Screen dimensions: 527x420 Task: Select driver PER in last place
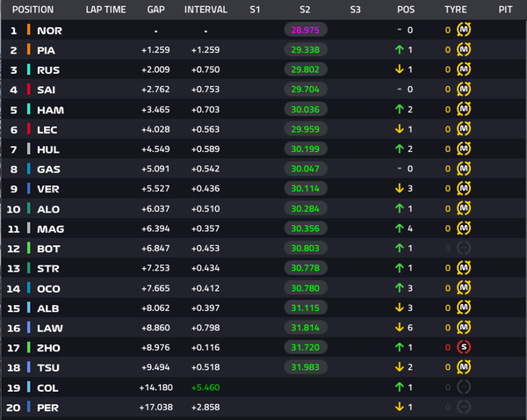[47, 408]
